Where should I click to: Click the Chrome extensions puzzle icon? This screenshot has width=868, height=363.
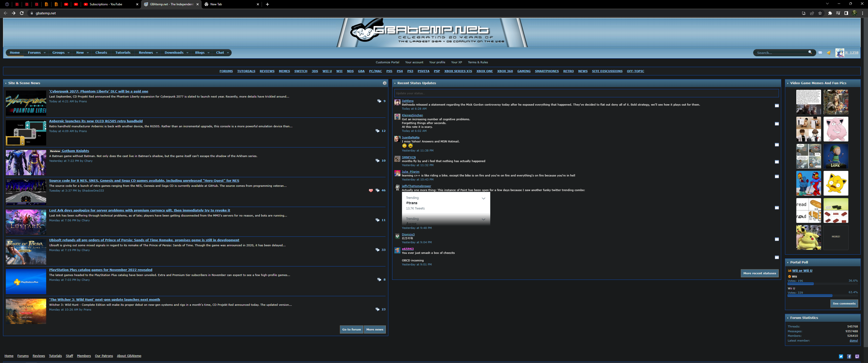click(830, 13)
